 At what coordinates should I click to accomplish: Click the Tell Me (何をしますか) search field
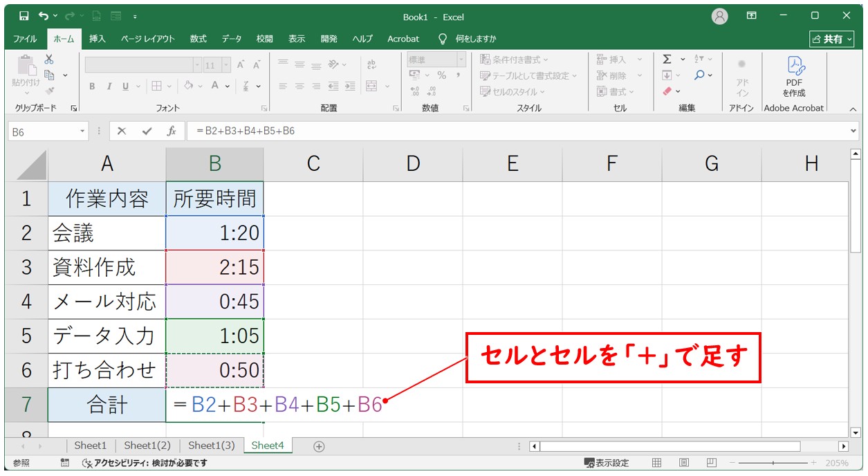pos(468,39)
